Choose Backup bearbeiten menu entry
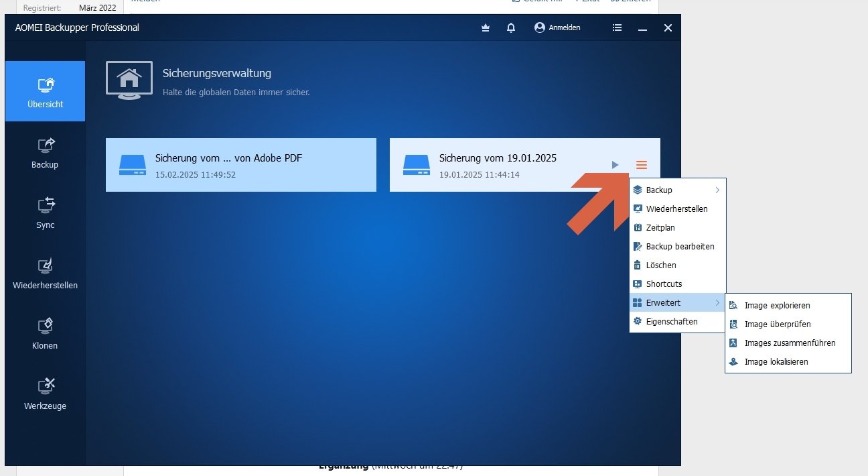This screenshot has height=476, width=868. (x=678, y=247)
